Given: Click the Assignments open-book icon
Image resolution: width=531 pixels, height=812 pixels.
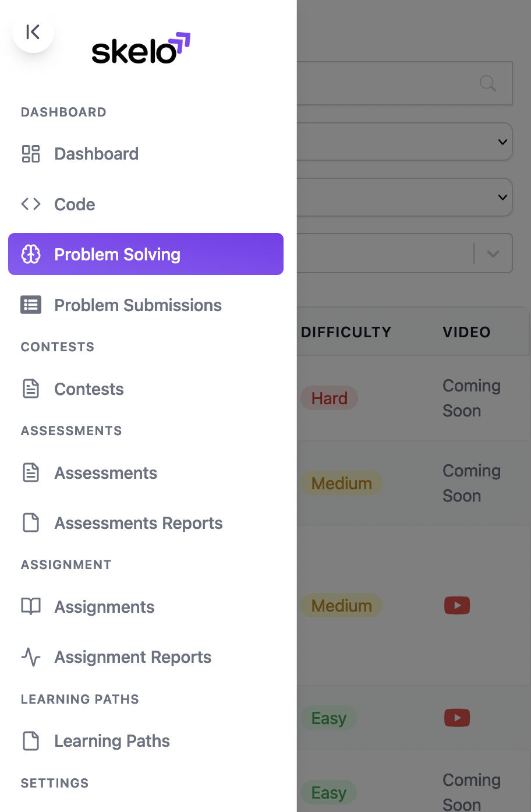Looking at the screenshot, I should pos(31,606).
